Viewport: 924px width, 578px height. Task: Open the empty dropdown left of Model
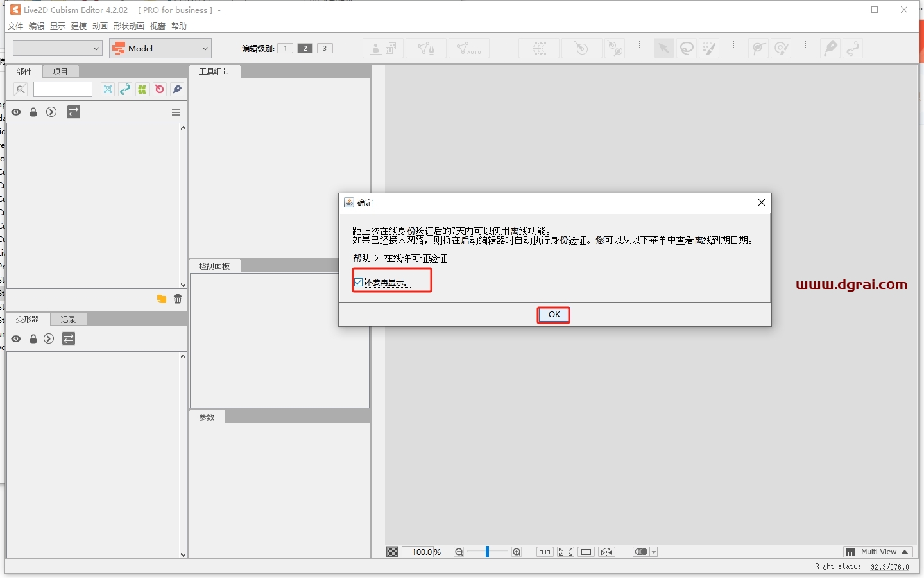click(58, 48)
